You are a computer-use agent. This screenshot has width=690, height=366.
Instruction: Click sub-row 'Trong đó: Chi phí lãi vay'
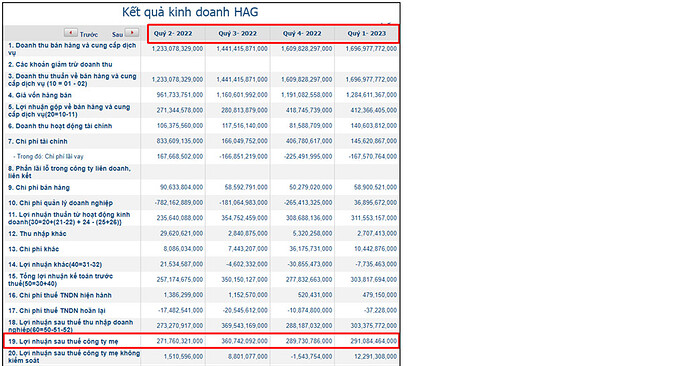tap(48, 156)
